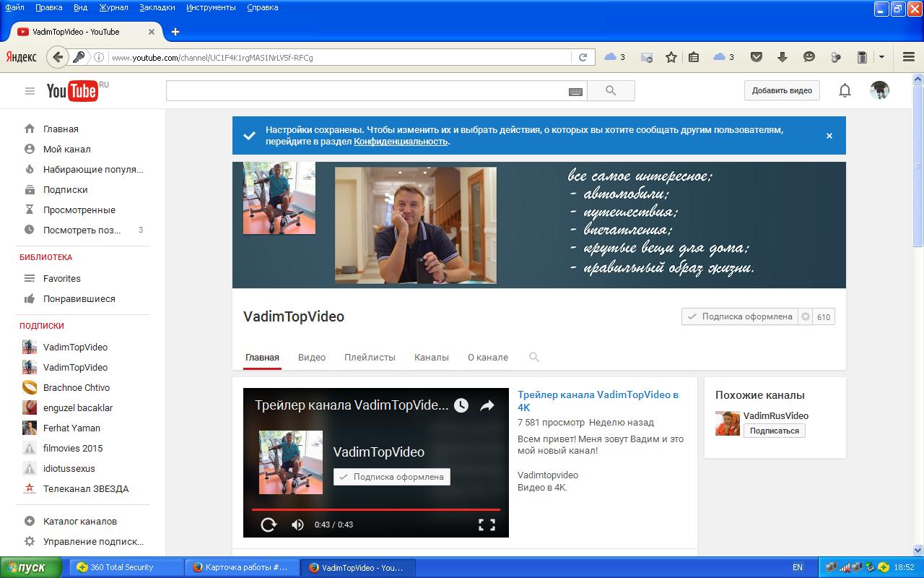Mute the trailer video volume
This screenshot has height=578, width=924.
click(297, 525)
